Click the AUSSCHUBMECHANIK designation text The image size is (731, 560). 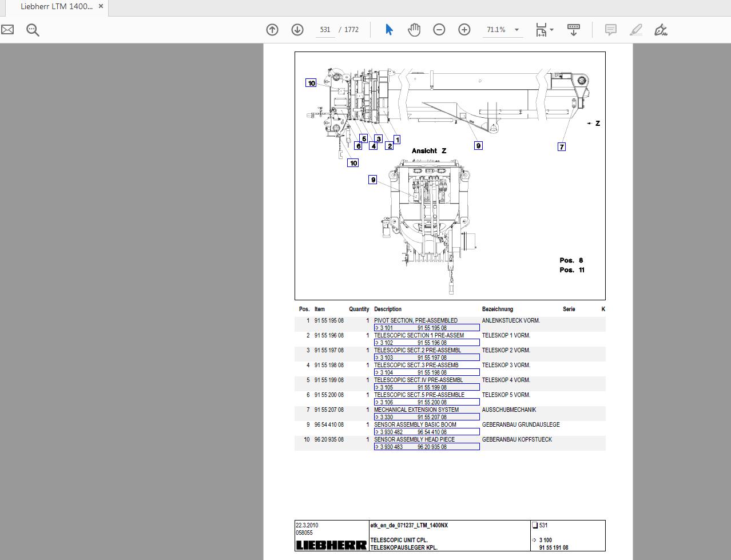point(509,410)
